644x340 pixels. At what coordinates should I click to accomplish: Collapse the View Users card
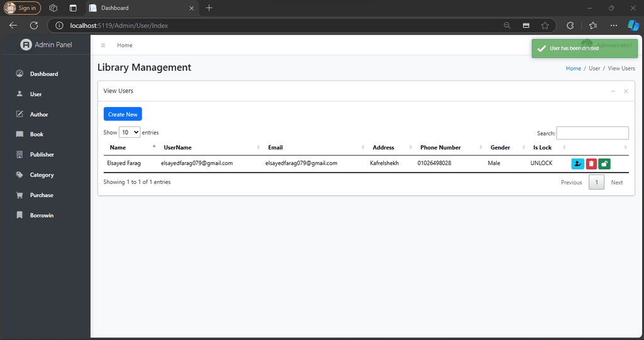coord(613,91)
